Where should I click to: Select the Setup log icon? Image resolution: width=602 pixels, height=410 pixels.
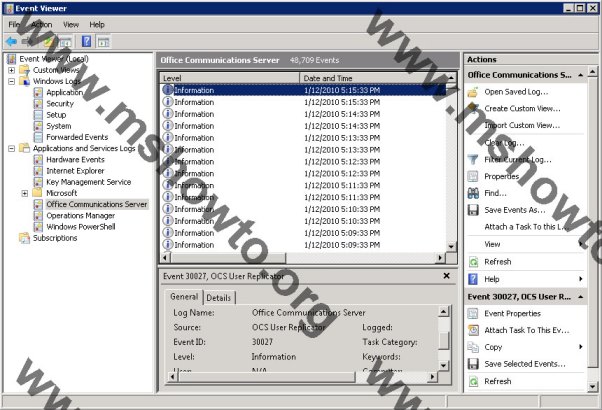coord(38,115)
